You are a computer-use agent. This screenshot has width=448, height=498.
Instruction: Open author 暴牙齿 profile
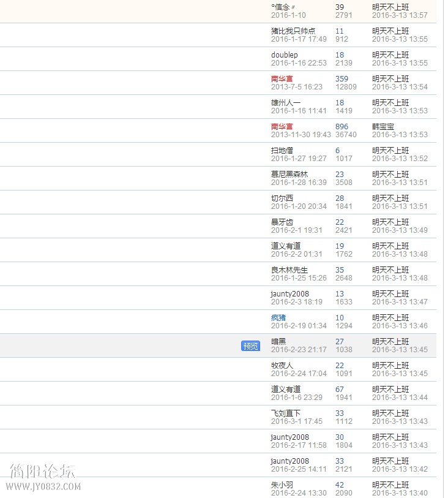click(282, 222)
